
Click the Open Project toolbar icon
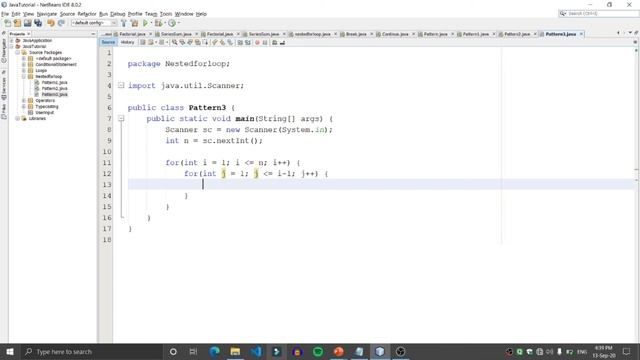tap(27, 23)
